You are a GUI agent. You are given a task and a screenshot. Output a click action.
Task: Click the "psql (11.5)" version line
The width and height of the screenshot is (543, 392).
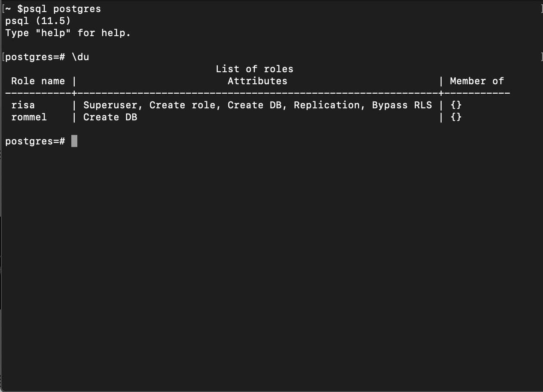tap(38, 21)
